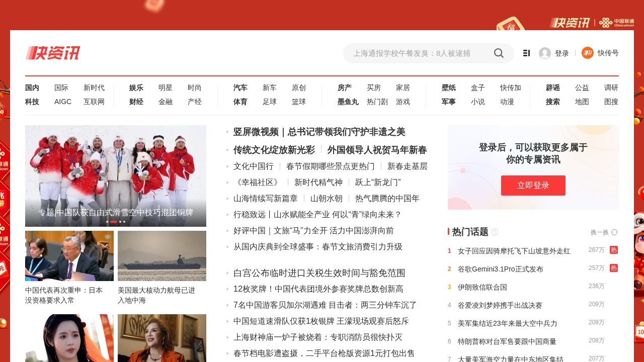Click the China Unicom logo top right
The height and width of the screenshot is (362, 644).
tap(617, 23)
